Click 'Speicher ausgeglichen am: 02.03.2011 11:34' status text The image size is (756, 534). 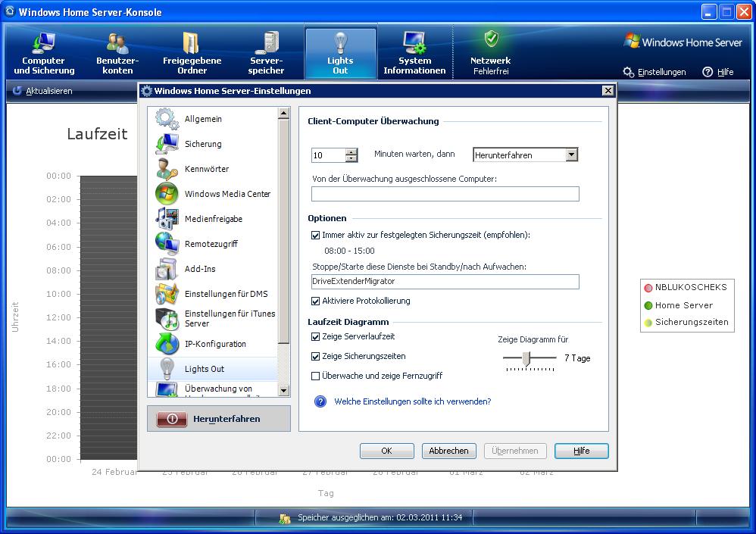coord(380,517)
